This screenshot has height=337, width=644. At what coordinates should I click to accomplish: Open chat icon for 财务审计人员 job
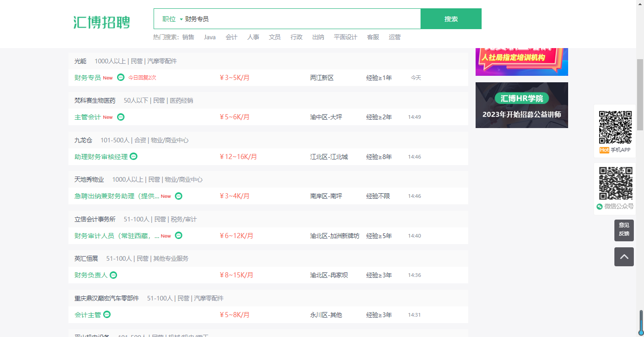(x=179, y=235)
